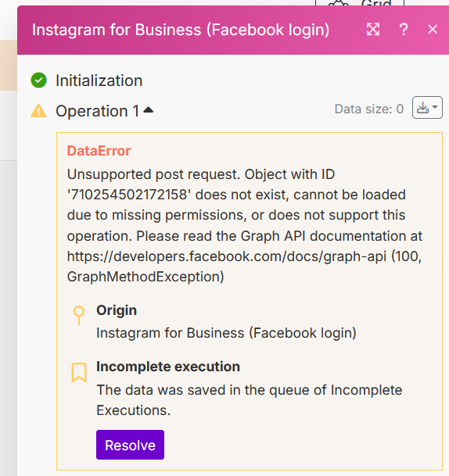
Task: Click the Data size: 0 label
Action: pos(368,109)
